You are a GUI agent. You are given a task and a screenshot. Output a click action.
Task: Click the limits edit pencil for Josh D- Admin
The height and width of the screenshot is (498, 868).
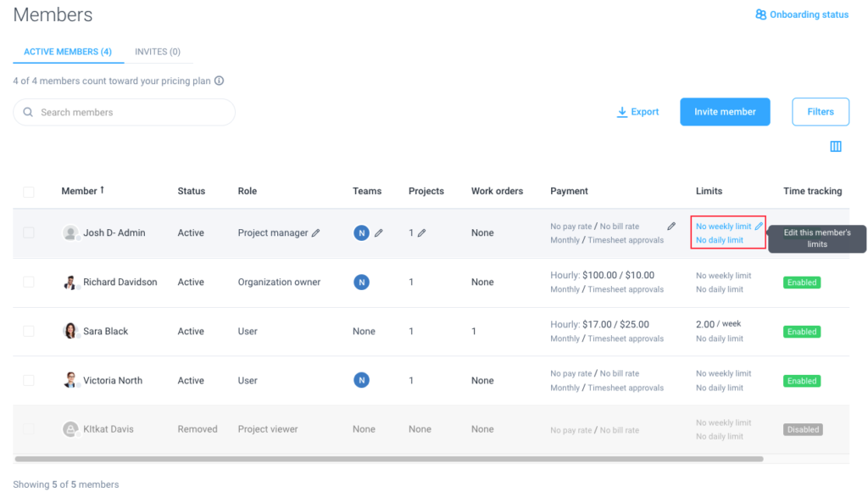758,226
